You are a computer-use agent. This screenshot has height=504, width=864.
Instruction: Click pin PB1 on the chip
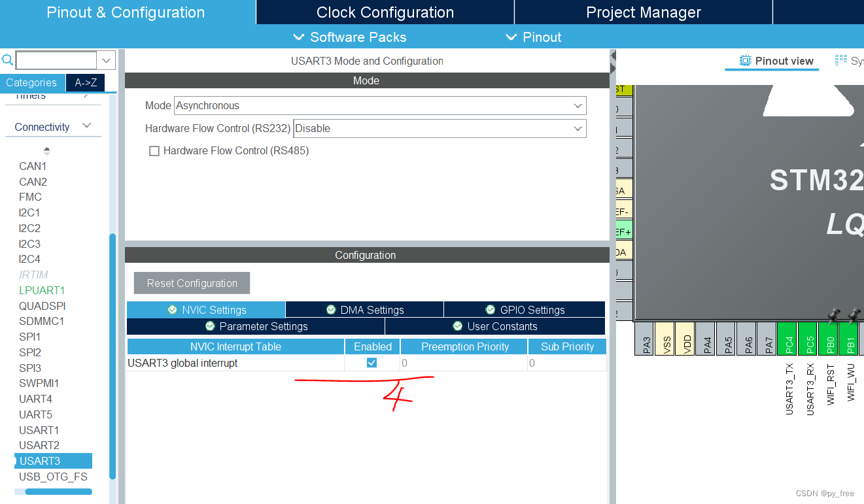pyautogui.click(x=849, y=339)
